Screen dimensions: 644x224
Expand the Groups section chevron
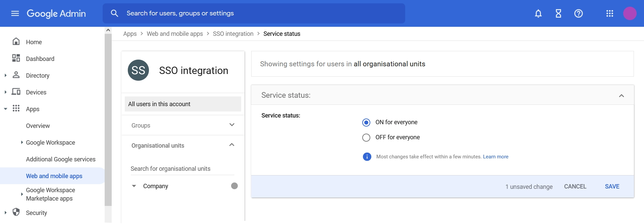pos(232,125)
